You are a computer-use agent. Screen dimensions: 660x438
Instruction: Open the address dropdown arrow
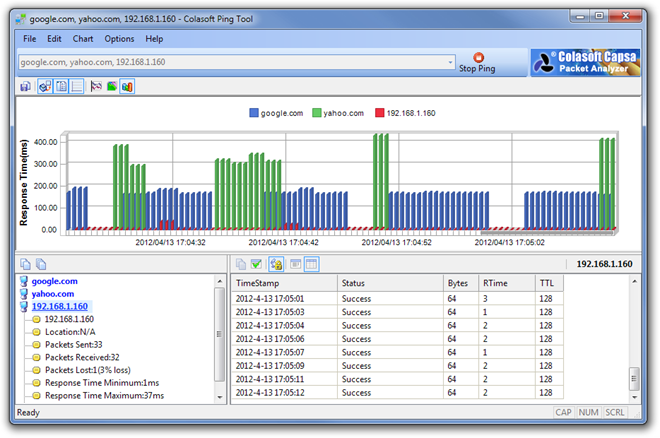450,62
